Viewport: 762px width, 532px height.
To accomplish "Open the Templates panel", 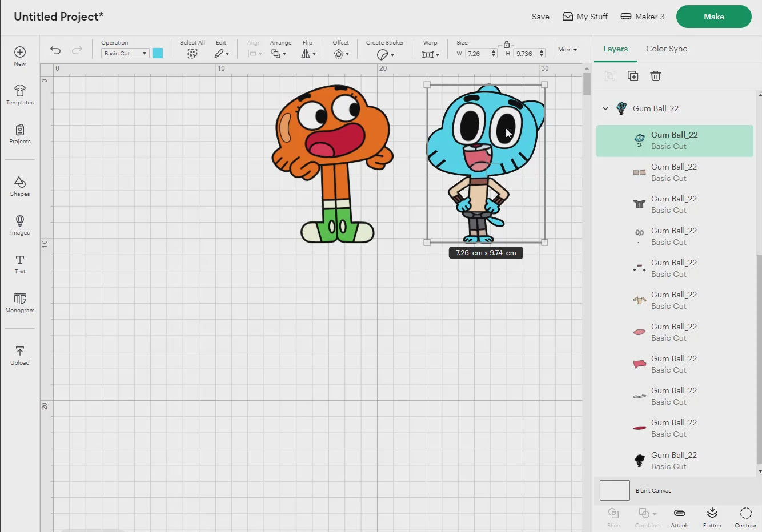I will 20,95.
